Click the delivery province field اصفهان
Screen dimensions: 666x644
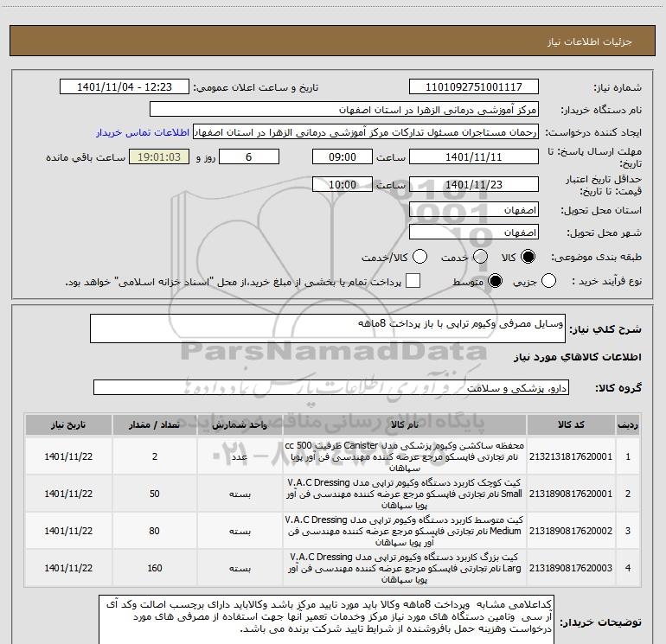coord(474,210)
